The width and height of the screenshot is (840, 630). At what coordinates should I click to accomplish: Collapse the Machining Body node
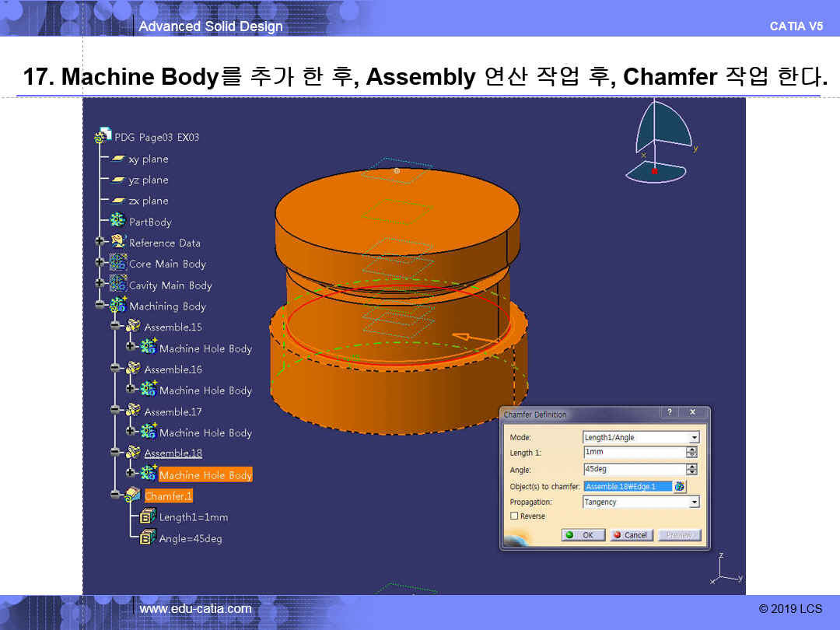point(100,306)
